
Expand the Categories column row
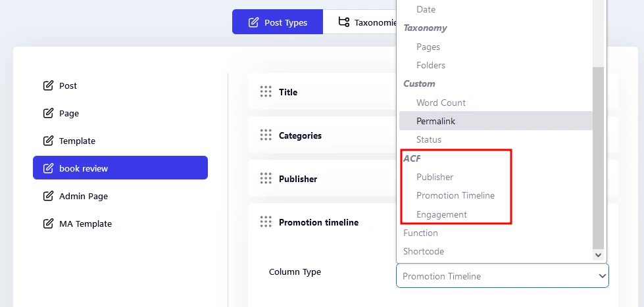322,135
